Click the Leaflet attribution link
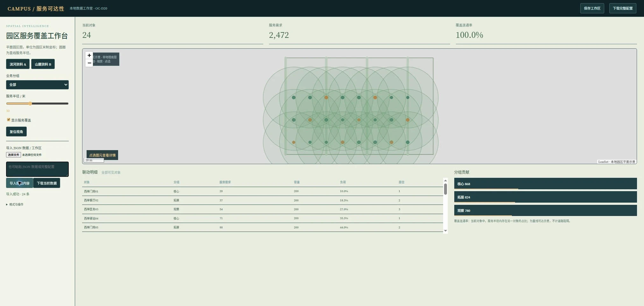This screenshot has width=644, height=306. click(603, 162)
